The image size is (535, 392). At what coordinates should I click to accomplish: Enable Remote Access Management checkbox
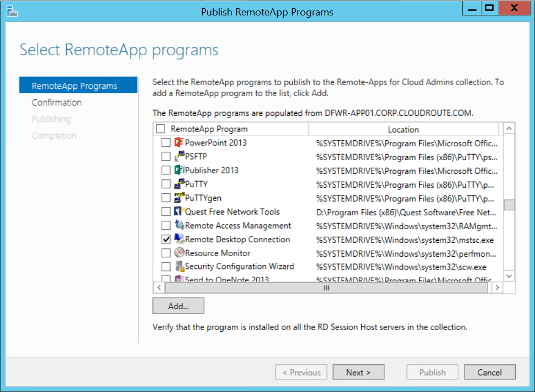pyautogui.click(x=166, y=225)
